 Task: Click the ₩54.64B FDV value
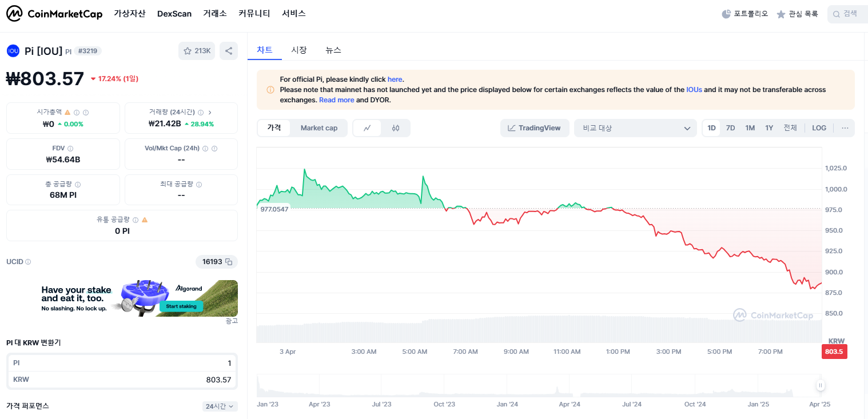(63, 159)
